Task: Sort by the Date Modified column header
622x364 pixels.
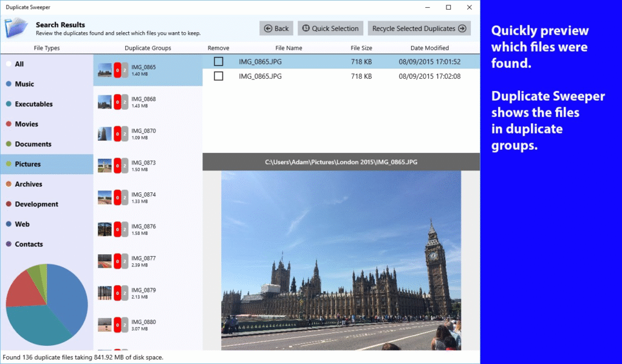Action: coord(429,48)
